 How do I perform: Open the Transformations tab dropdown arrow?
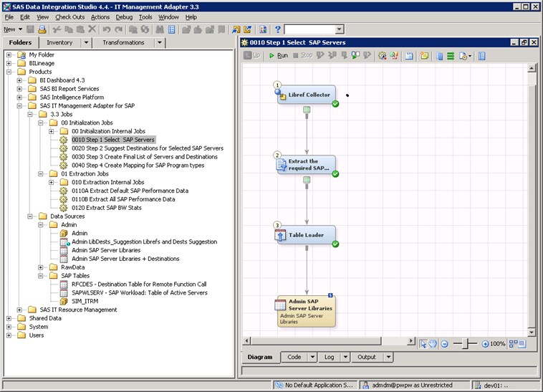159,42
